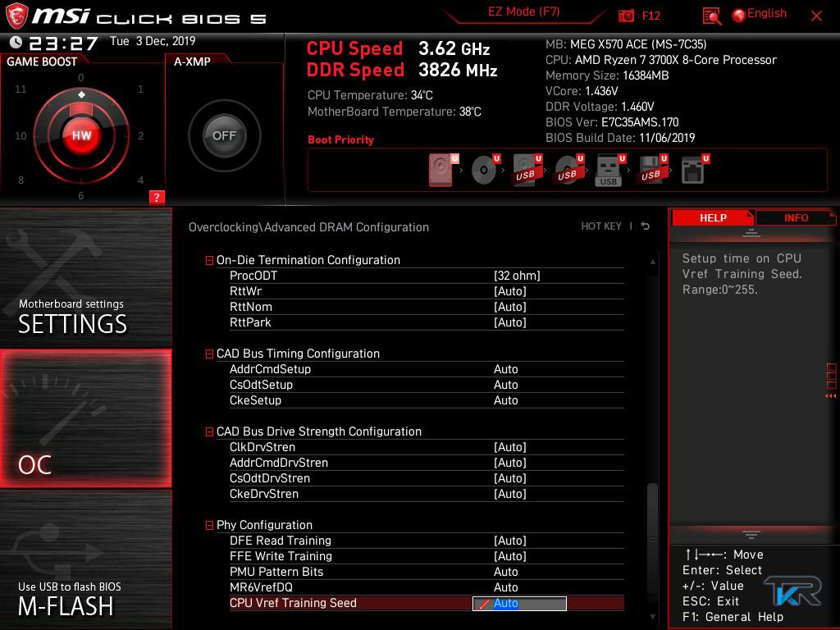Click the MSI dragon shield logo
The image size is (840, 630).
pos(16,16)
